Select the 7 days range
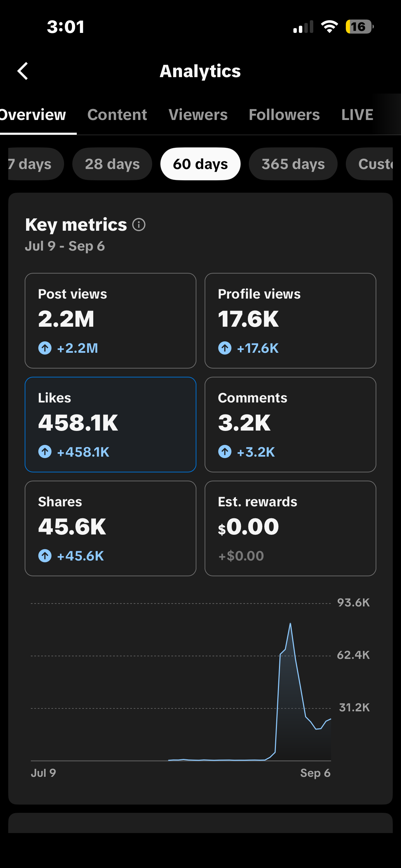 tap(36, 164)
